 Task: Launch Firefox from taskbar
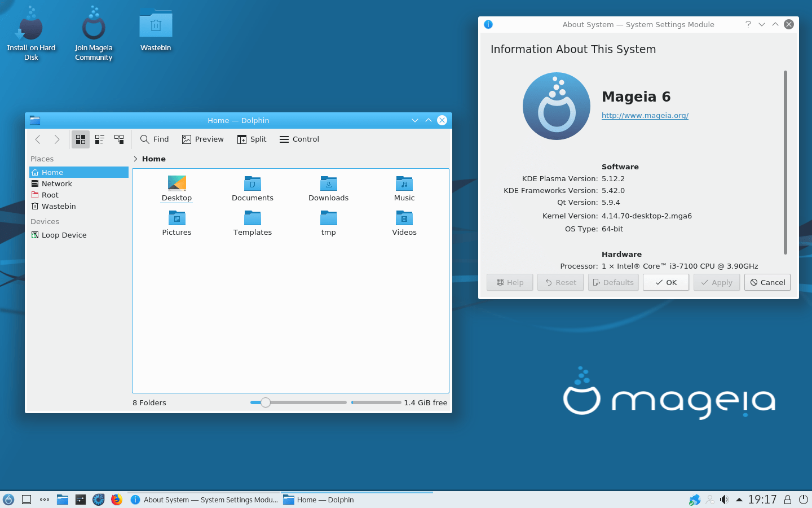(x=117, y=500)
